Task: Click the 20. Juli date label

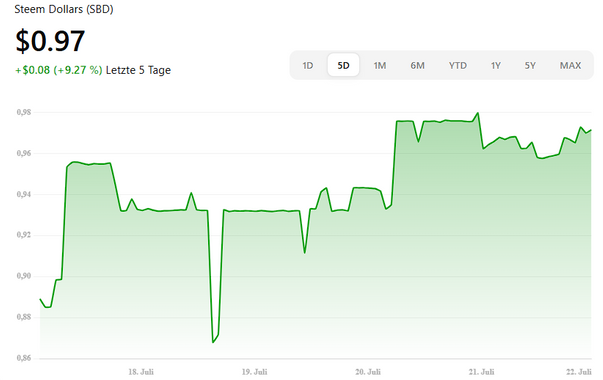Action: (368, 372)
